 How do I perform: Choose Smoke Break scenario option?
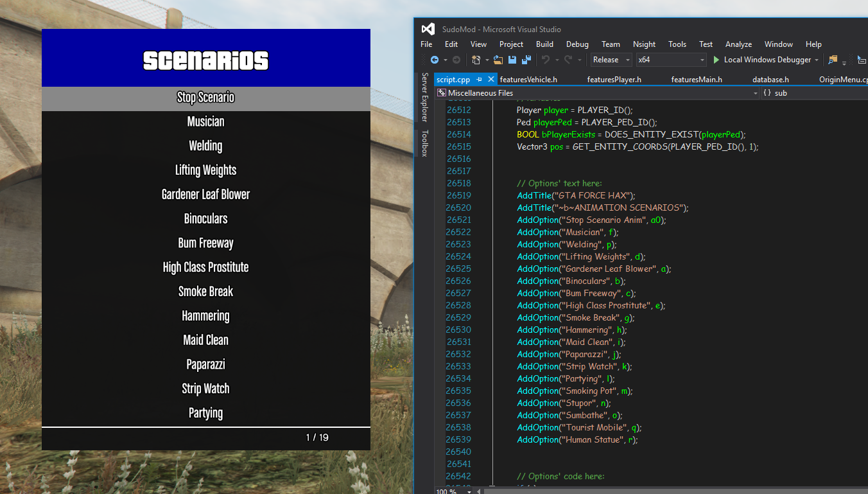(x=206, y=292)
